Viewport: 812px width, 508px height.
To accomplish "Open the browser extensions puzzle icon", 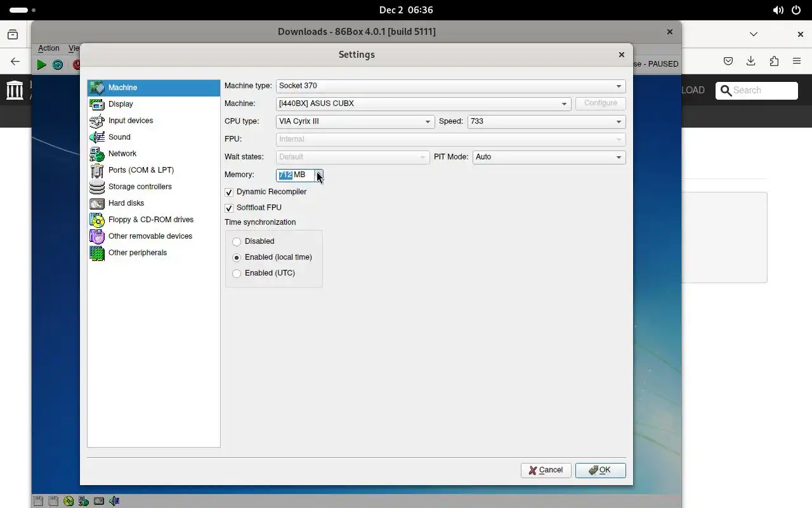I will [774, 62].
